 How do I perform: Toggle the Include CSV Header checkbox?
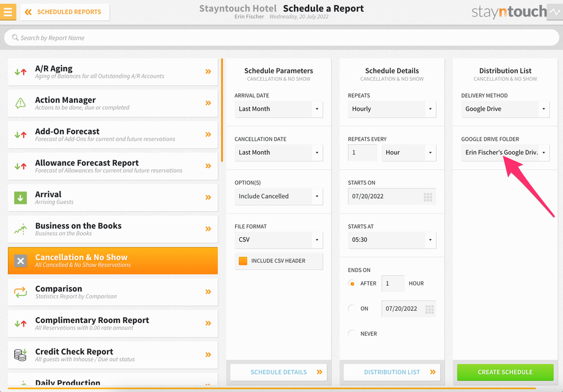[243, 261]
